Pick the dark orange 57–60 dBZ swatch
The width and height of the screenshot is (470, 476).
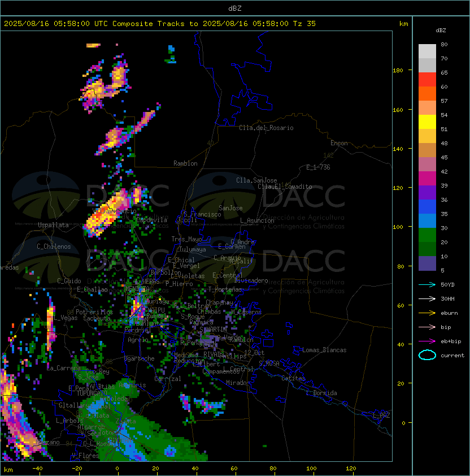click(427, 93)
